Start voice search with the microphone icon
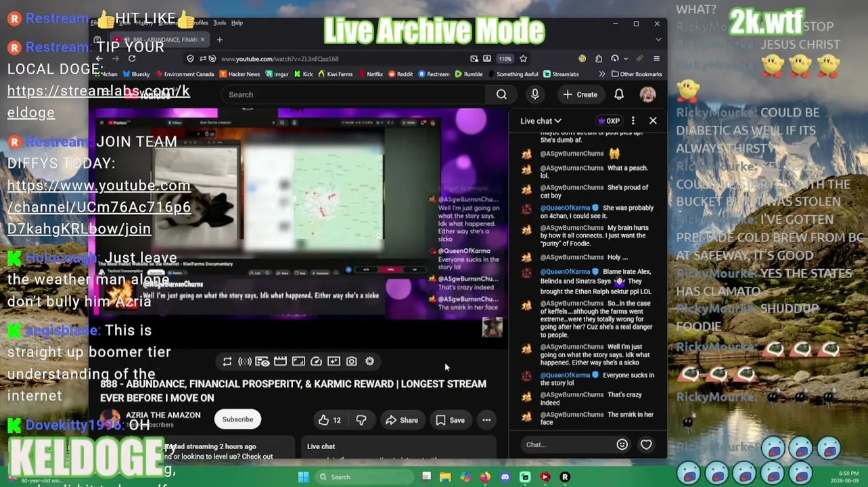 535,95
